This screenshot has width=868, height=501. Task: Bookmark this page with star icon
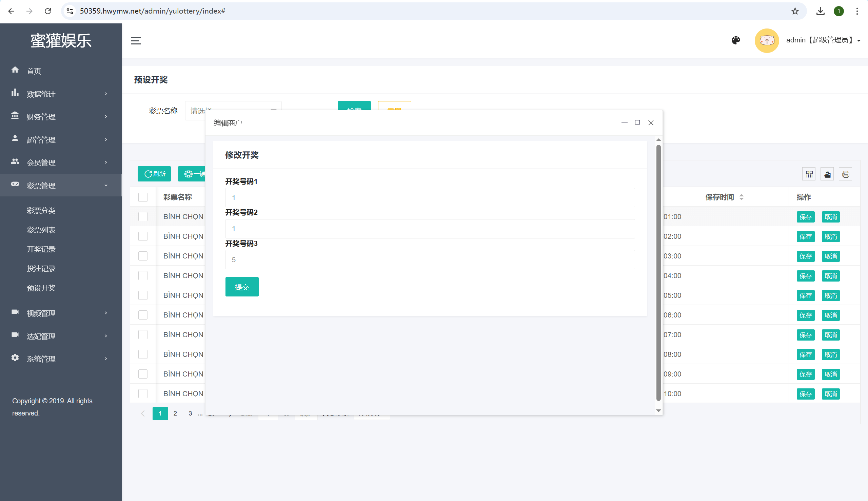tap(795, 11)
